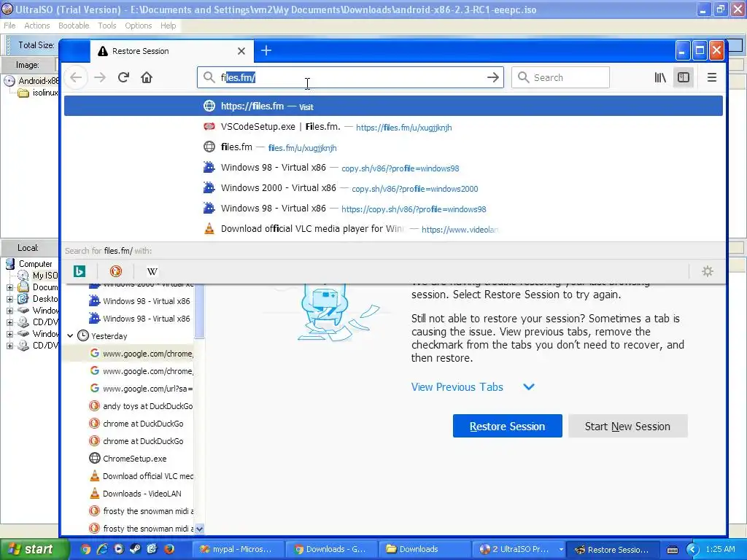Image resolution: width=747 pixels, height=560 pixels.
Task: Select the https://files.fm Visit suggestion
Action: (393, 106)
